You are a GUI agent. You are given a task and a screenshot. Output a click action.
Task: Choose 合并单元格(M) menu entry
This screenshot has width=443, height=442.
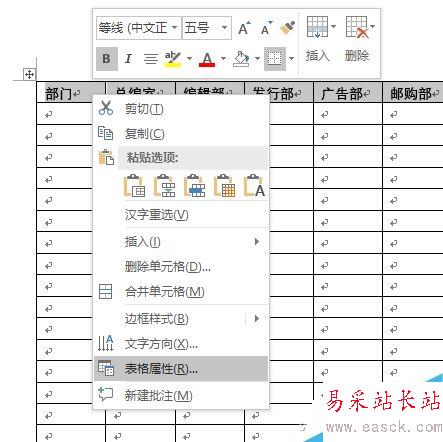(181, 292)
